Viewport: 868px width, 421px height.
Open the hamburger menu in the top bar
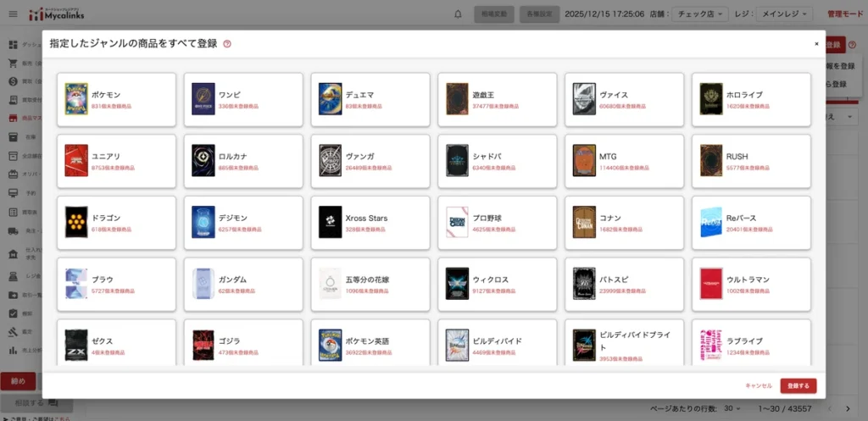[12, 14]
